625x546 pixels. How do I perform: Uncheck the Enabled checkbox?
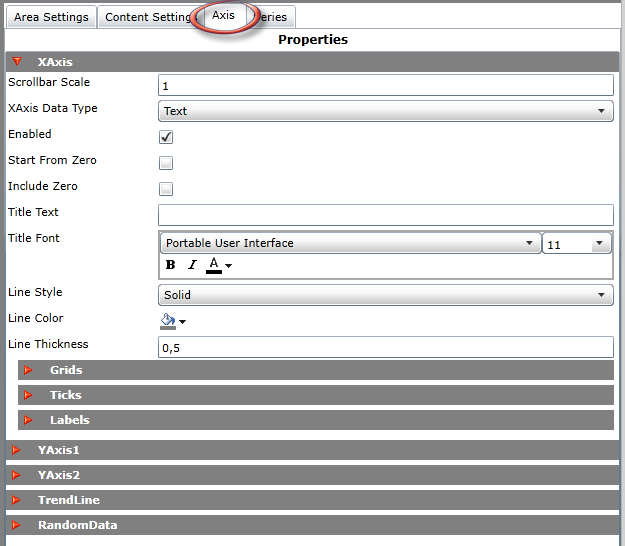(x=166, y=137)
